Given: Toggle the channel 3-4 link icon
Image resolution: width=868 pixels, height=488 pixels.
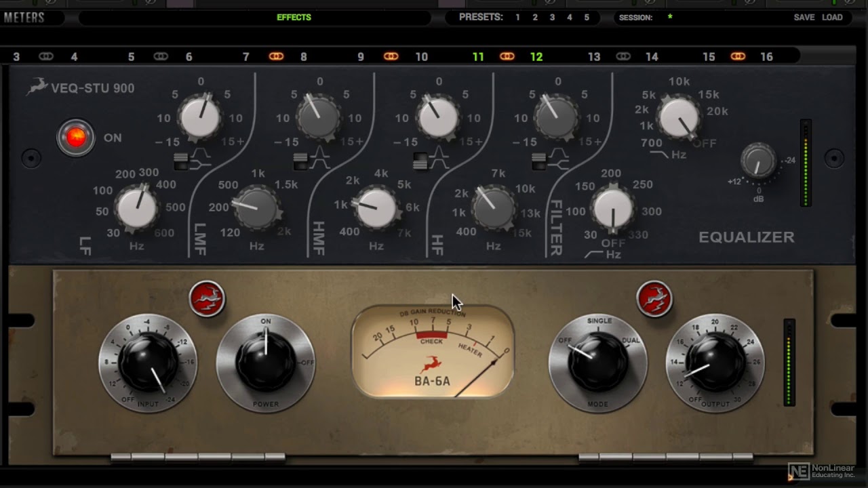Looking at the screenshot, I should 45,56.
